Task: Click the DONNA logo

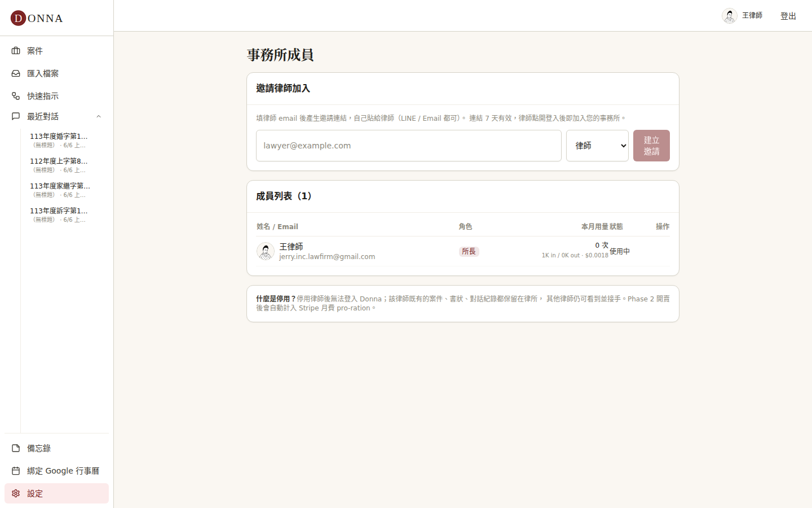Action: 37,18
